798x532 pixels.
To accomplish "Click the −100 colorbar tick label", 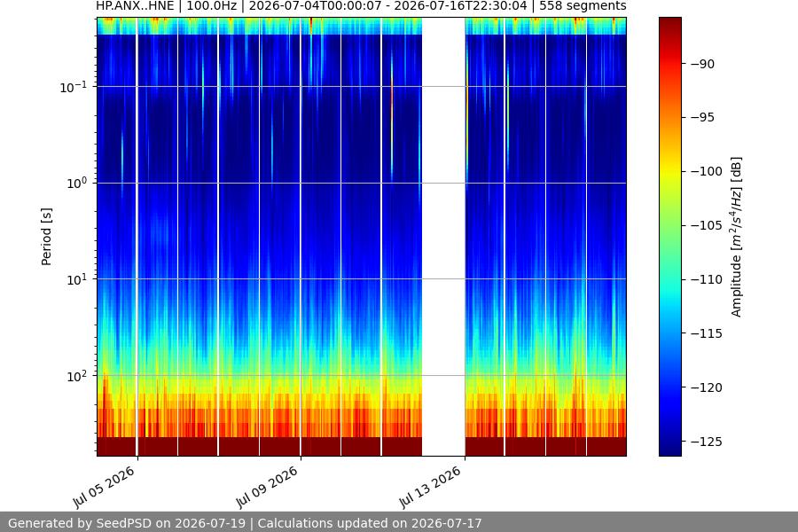I will point(706,171).
